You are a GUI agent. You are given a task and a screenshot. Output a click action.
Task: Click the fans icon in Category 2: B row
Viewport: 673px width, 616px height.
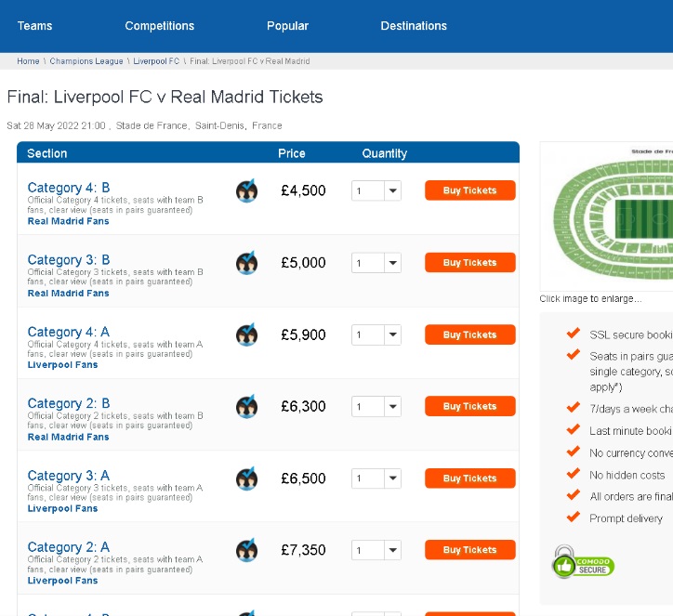coord(246,407)
